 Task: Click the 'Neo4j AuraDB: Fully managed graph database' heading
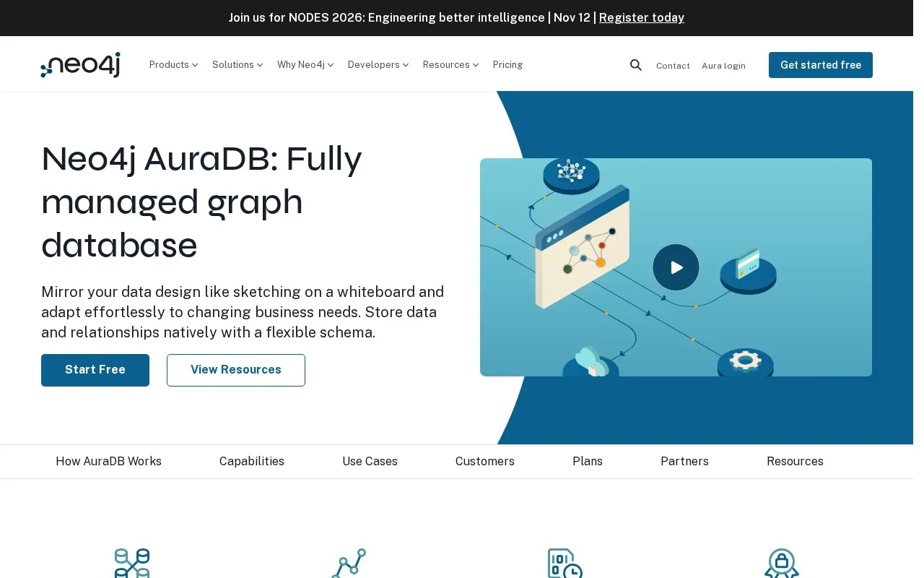coord(202,202)
